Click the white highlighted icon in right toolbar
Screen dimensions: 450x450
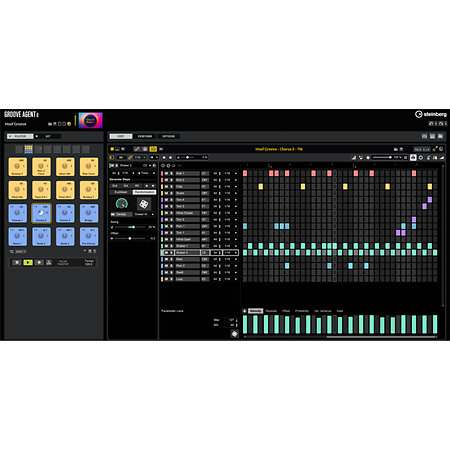coord(413,157)
